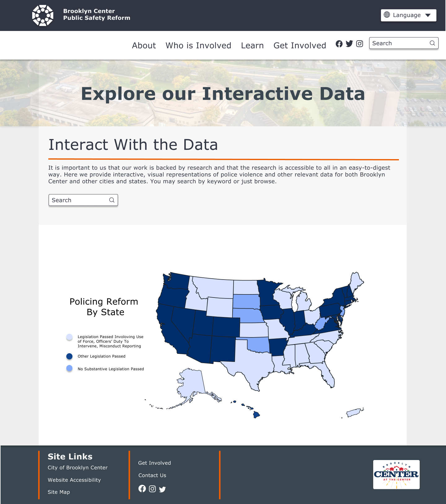Click the Language dropdown arrow
The height and width of the screenshot is (504, 446).
pyautogui.click(x=428, y=15)
